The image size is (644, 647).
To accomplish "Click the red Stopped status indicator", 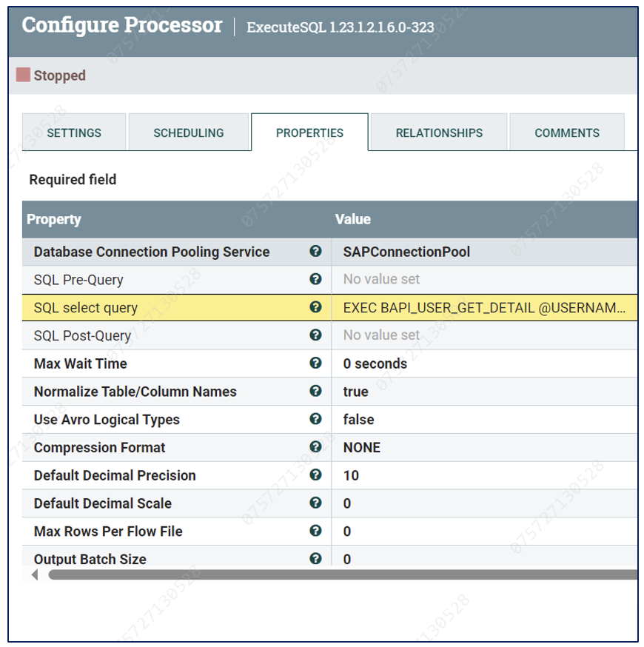I will (x=23, y=75).
